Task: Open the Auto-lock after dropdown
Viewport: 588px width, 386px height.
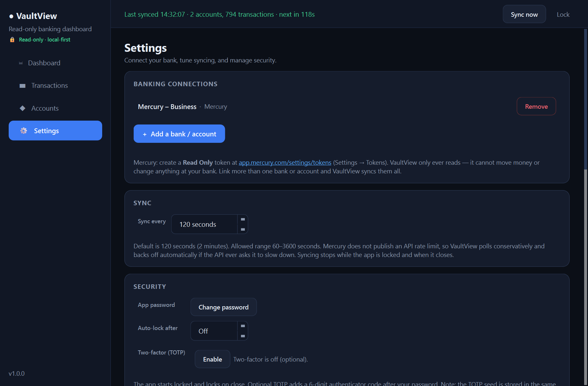Action: [219, 331]
